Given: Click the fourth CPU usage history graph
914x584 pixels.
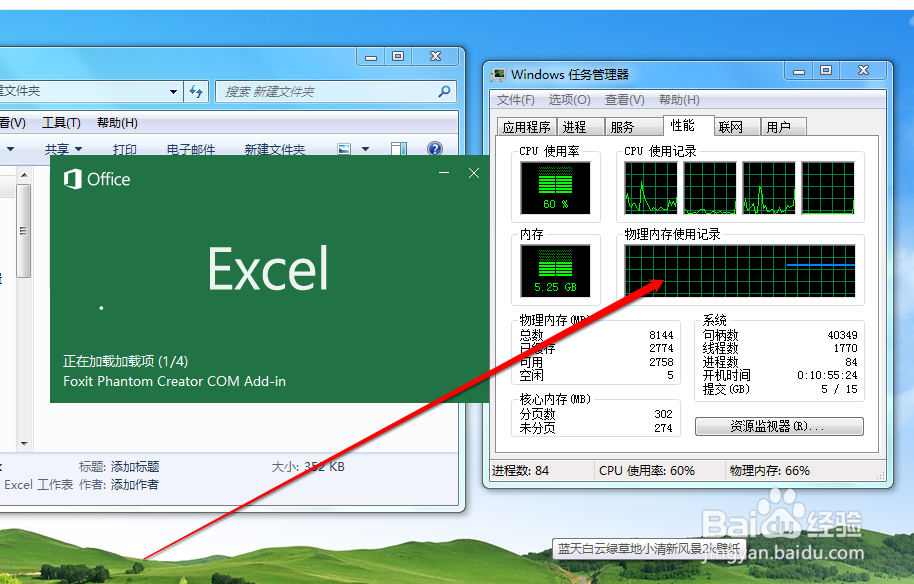Looking at the screenshot, I should tap(828, 188).
